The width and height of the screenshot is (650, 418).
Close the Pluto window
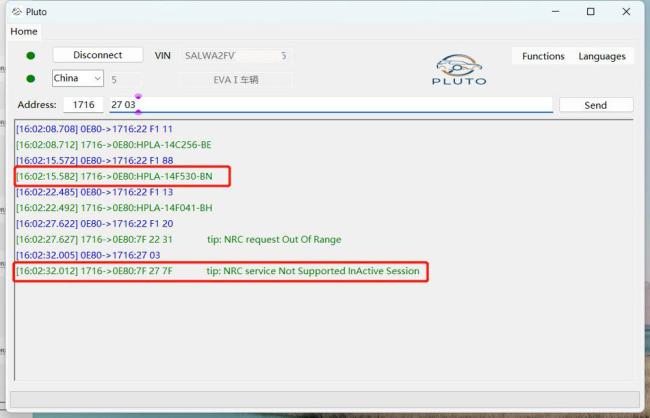tap(626, 12)
